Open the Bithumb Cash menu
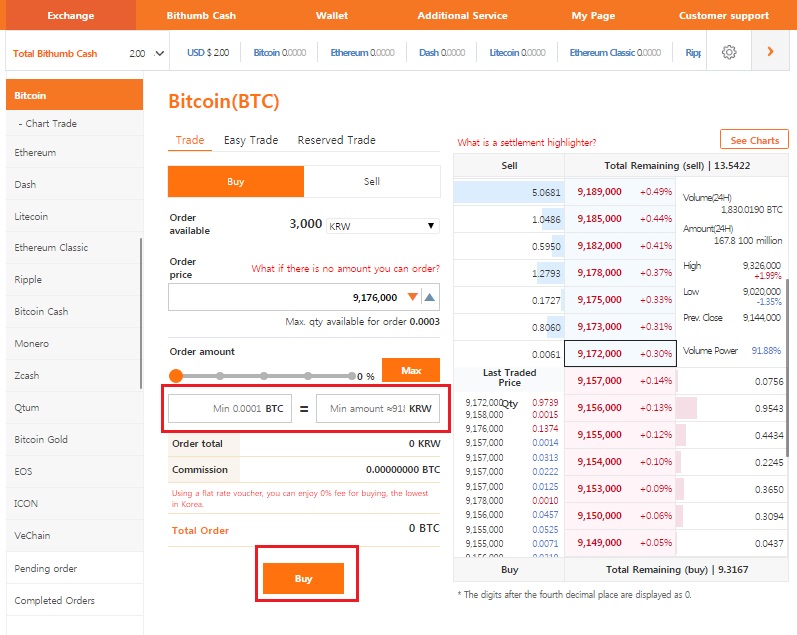Screen dimensions: 797x635 201,15
